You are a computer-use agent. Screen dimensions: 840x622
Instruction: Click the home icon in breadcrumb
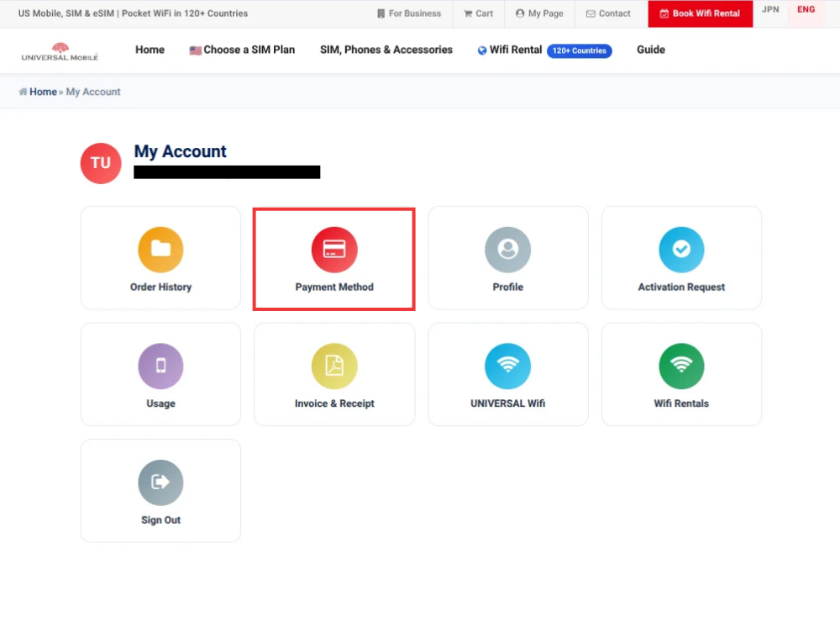[23, 92]
